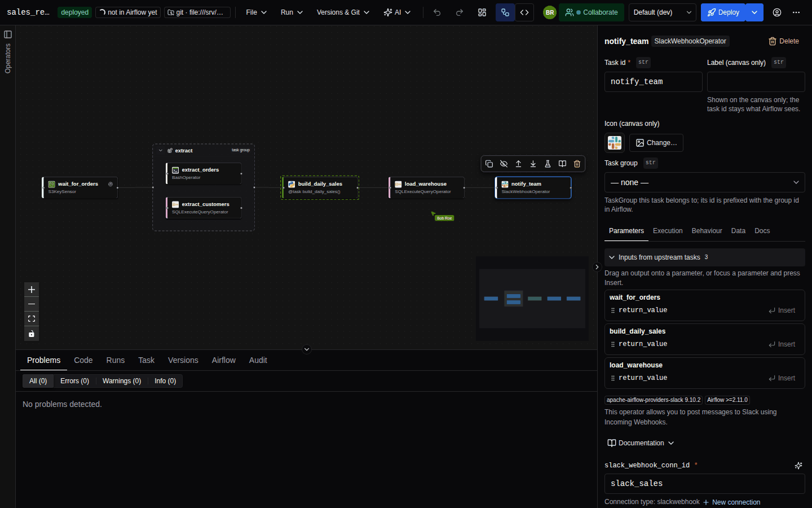Switch to the Runs tab
The width and height of the screenshot is (812, 508).
click(x=116, y=360)
